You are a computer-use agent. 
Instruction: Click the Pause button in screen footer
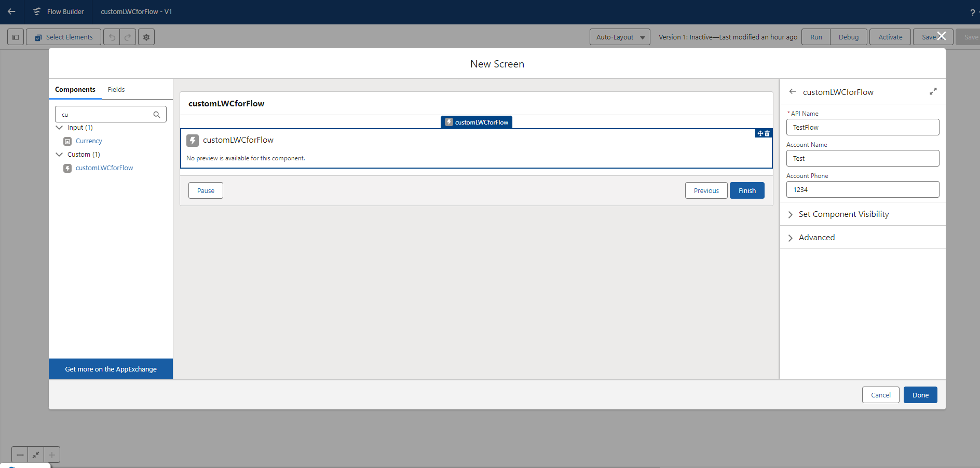tap(206, 190)
